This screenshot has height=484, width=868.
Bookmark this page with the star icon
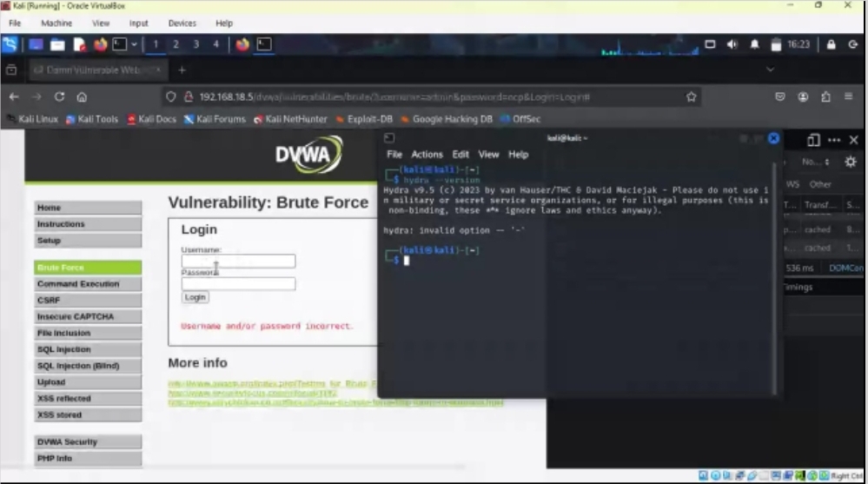[691, 97]
